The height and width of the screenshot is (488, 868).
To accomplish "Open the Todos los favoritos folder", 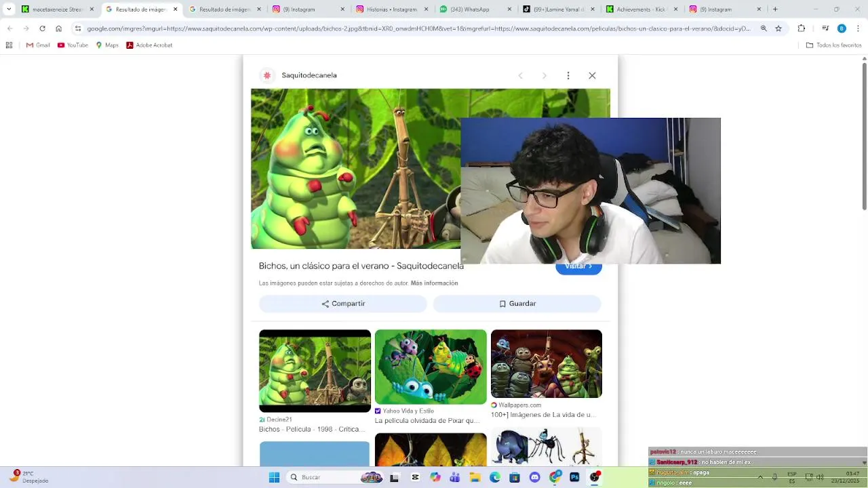I will [833, 45].
